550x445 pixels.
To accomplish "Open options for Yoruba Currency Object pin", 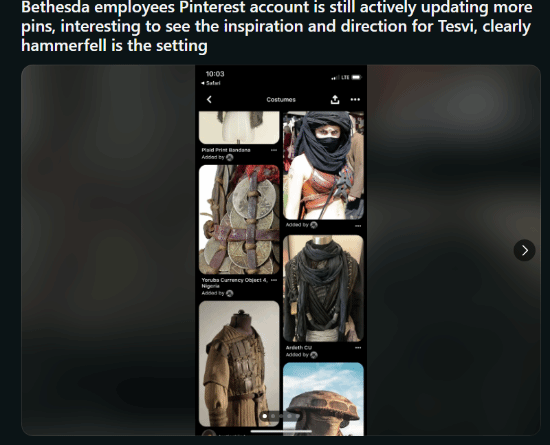I will tap(274, 280).
